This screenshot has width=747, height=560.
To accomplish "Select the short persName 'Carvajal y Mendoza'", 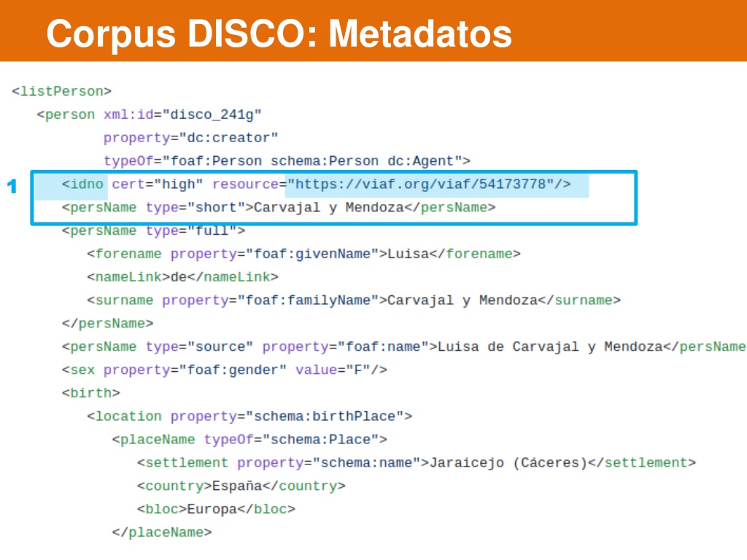I will (329, 208).
